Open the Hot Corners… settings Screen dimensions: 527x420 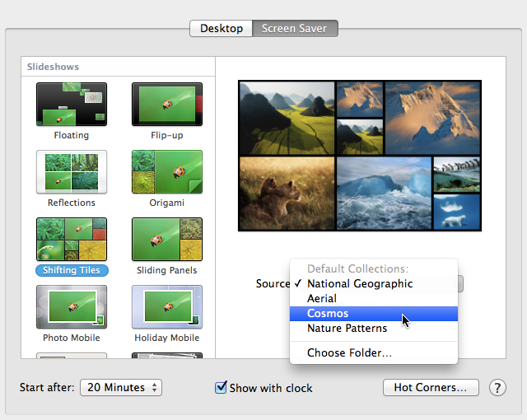(x=431, y=387)
